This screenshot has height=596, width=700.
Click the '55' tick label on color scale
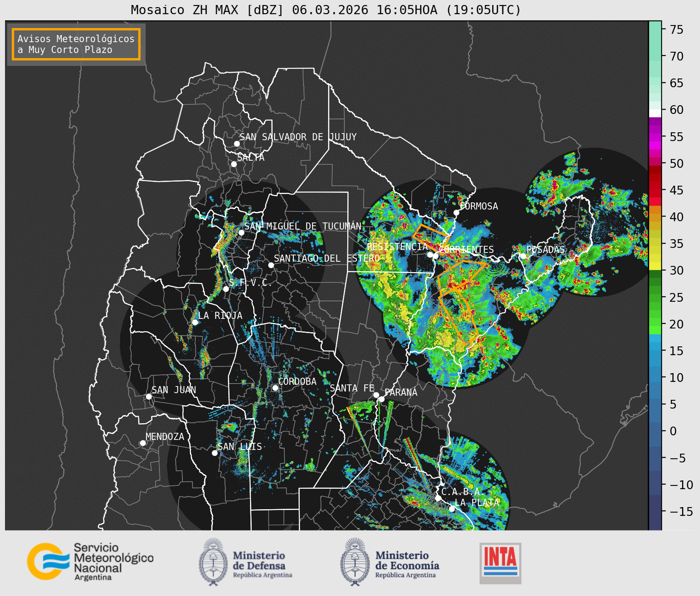[x=677, y=137]
